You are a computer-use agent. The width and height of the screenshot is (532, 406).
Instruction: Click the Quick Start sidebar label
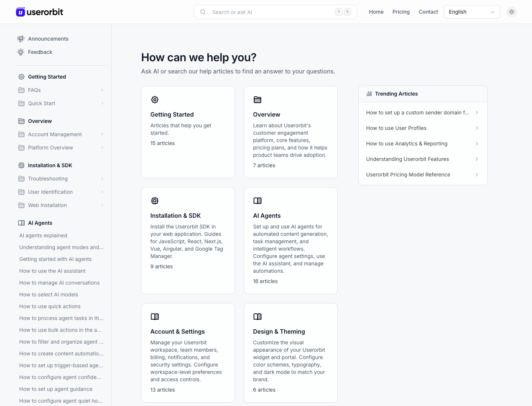42,103
